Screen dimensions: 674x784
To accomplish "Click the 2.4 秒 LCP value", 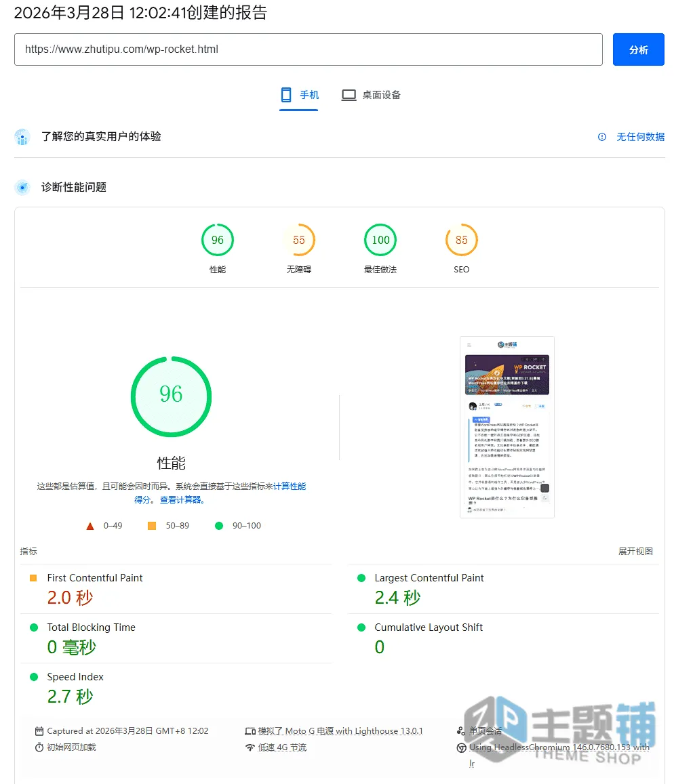I will pos(398,598).
